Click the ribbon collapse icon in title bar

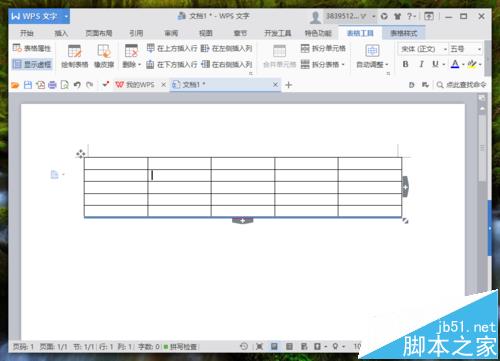point(429,16)
